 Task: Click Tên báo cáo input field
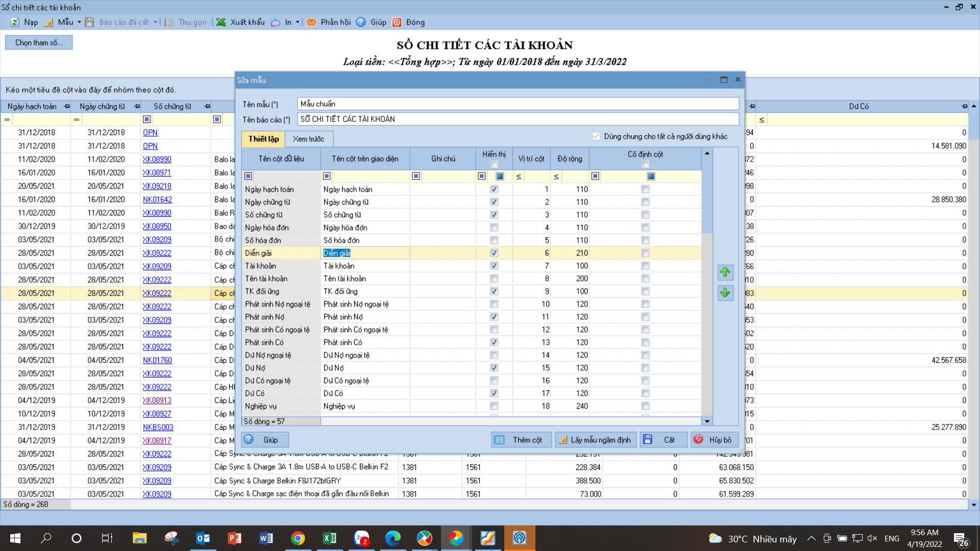(518, 119)
